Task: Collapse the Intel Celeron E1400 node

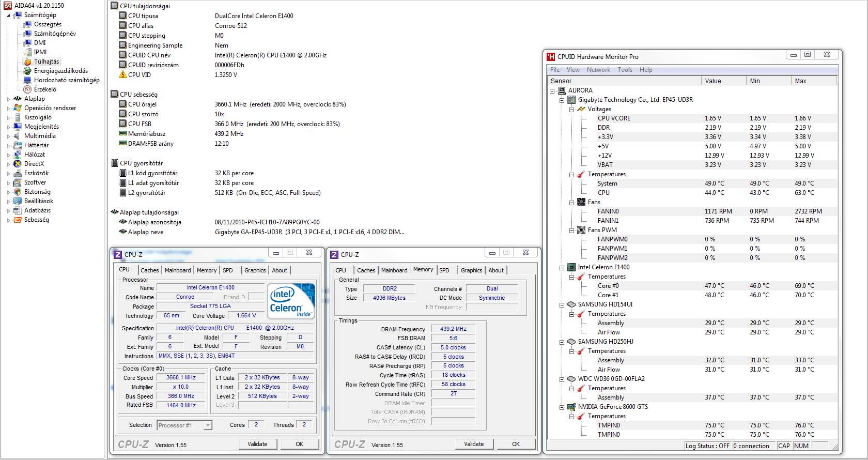Action: (x=562, y=267)
